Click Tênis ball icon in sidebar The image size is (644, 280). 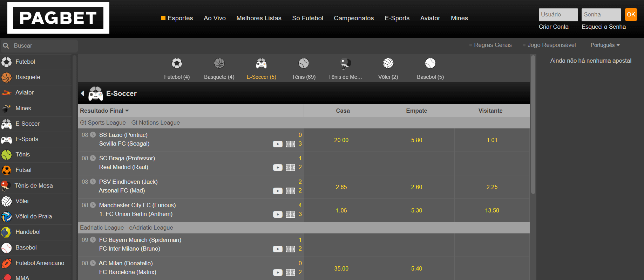[6, 155]
